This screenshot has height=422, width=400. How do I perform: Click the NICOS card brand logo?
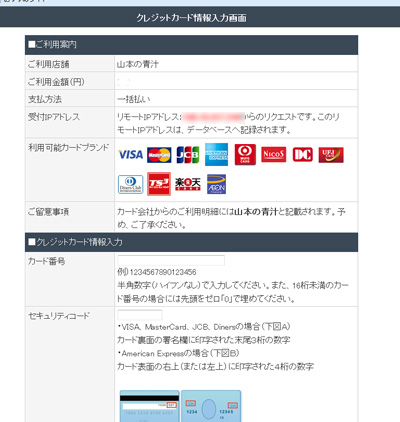point(274,155)
